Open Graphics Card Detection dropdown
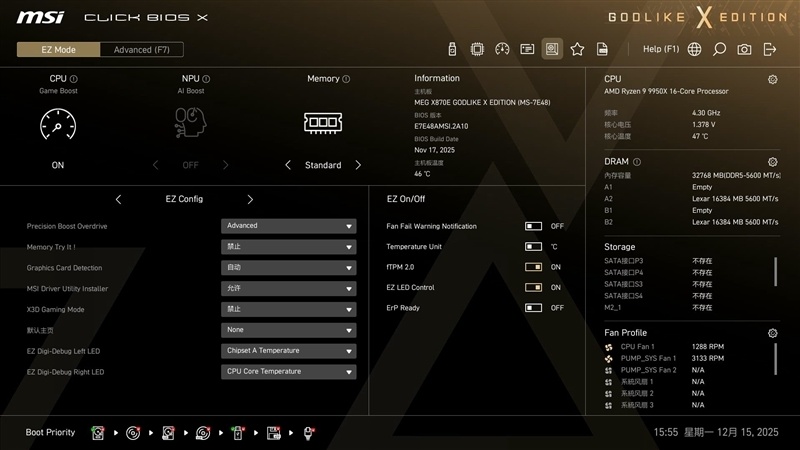This screenshot has height=450, width=800. [x=288, y=268]
